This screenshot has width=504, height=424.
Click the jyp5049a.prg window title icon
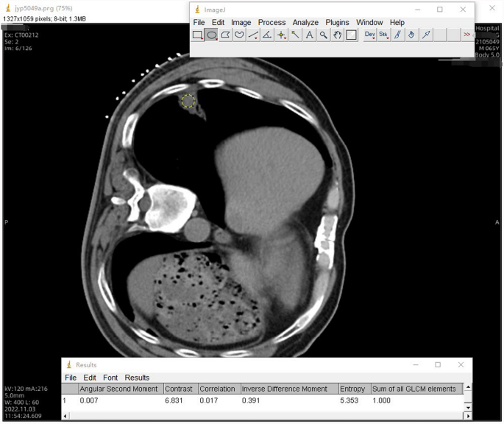8,8
